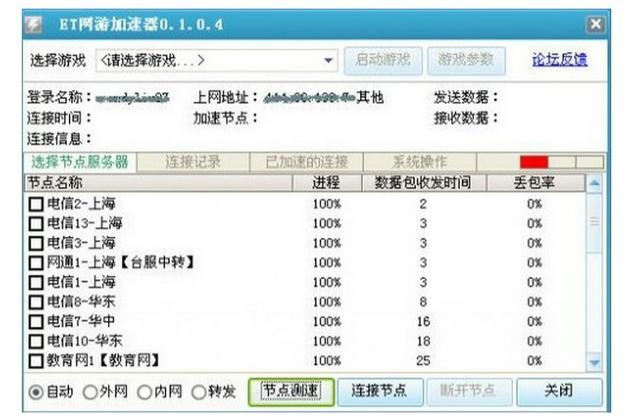This screenshot has width=633, height=418.
Task: Check the 电信2-上海 node checkbox
Action: (x=36, y=204)
